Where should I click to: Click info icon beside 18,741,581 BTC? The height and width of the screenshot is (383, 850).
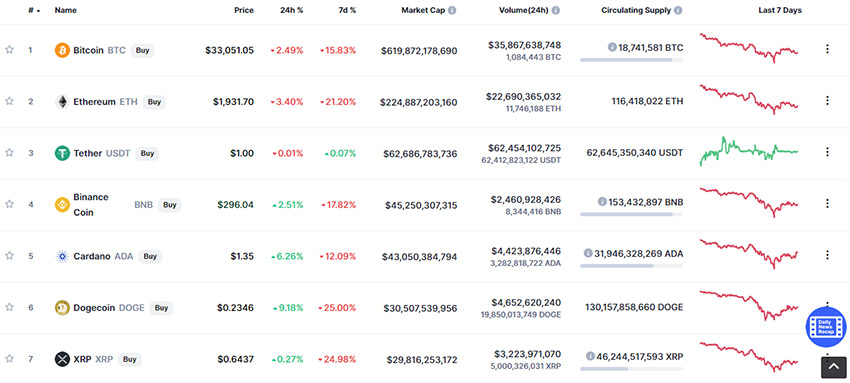point(612,48)
